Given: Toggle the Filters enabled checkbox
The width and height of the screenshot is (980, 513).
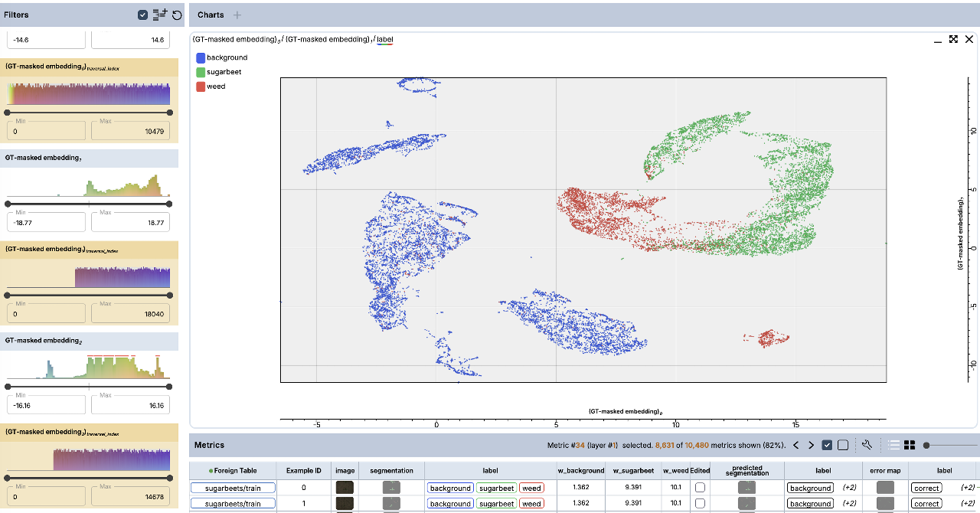Looking at the screenshot, I should click(143, 15).
